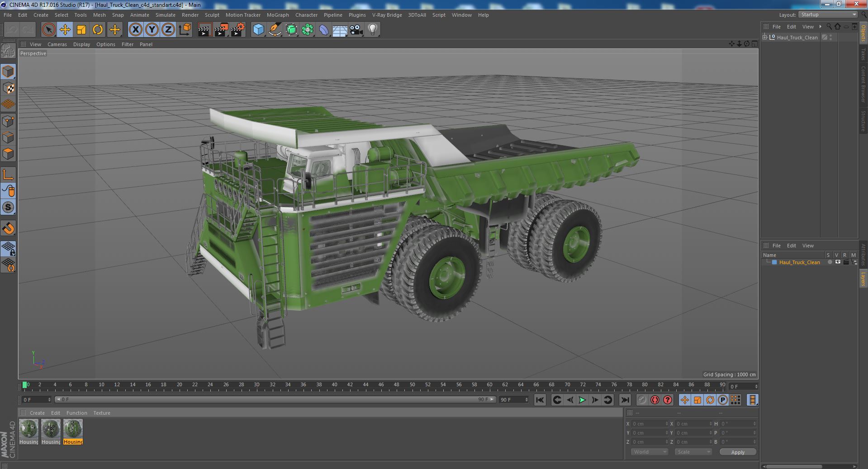Viewport: 868px width, 469px height.
Task: Record active objects keyframe
Action: click(642, 400)
